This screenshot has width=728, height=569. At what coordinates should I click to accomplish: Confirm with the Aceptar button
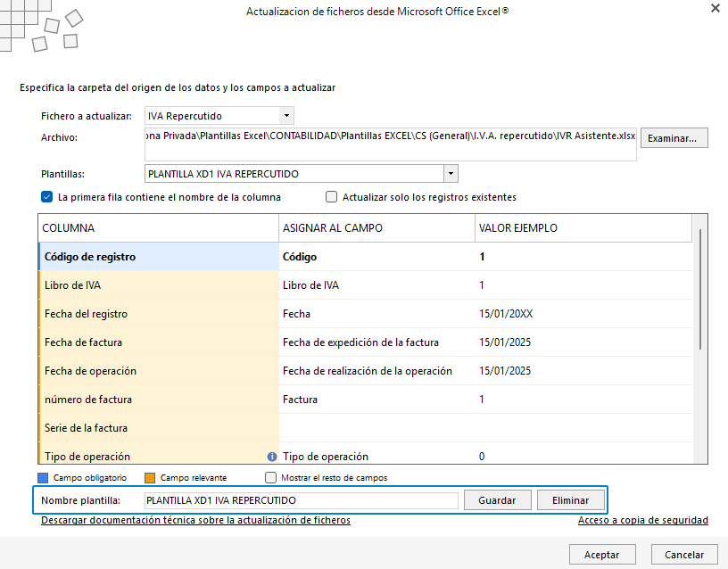point(602,555)
